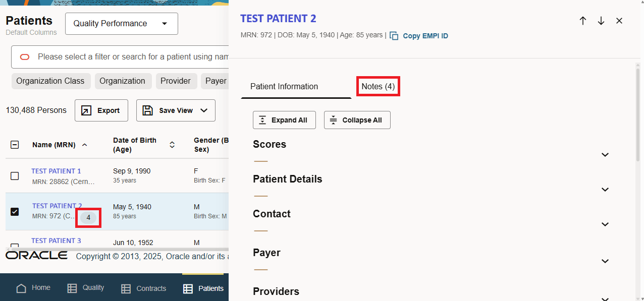The height and width of the screenshot is (301, 644).
Task: Expand the Contact section chevron
Action: click(605, 224)
